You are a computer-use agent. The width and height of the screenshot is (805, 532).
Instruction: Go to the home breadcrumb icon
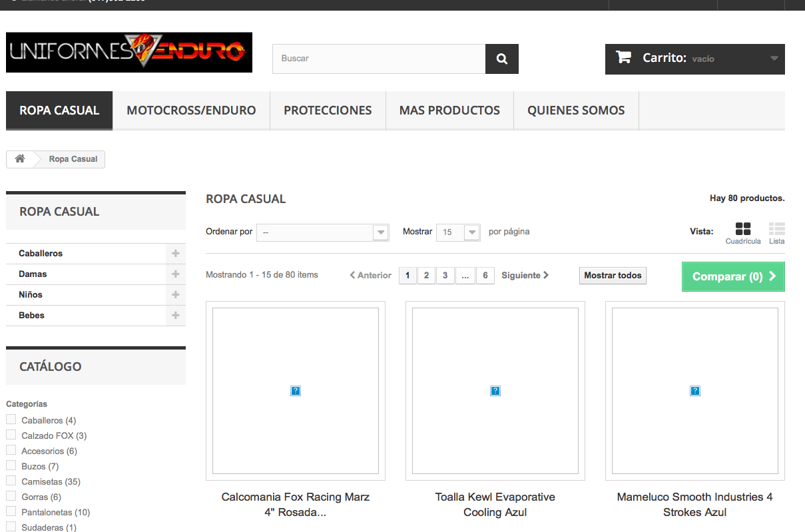pos(20,159)
